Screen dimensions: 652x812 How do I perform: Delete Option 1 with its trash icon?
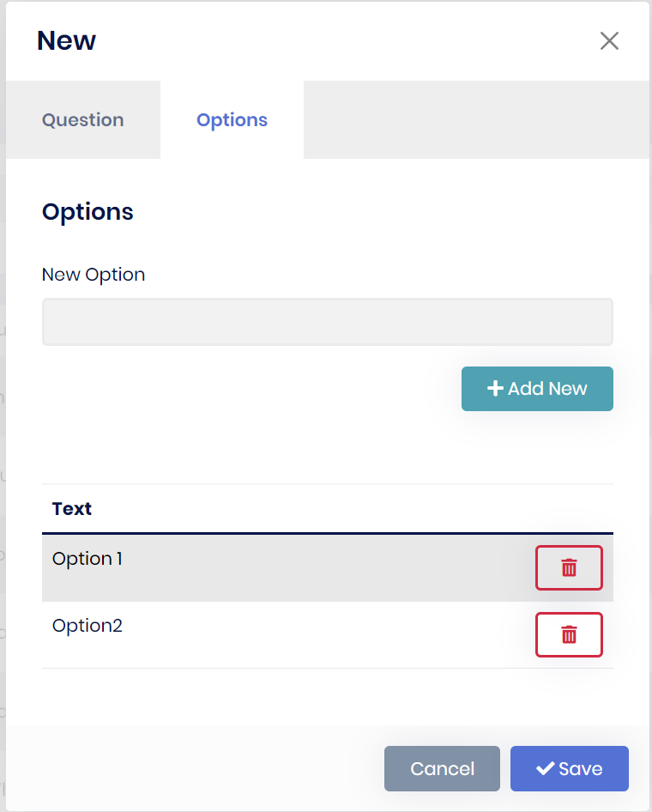point(569,567)
